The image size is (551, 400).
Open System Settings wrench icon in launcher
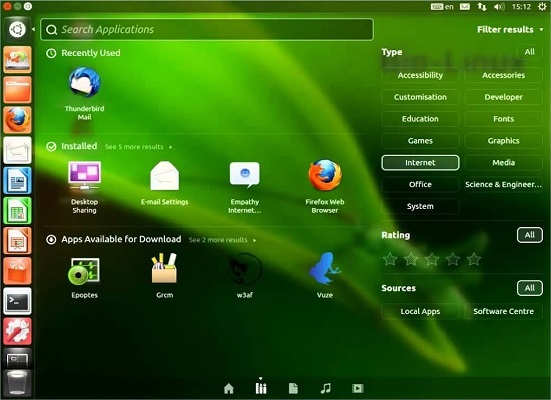(17, 331)
